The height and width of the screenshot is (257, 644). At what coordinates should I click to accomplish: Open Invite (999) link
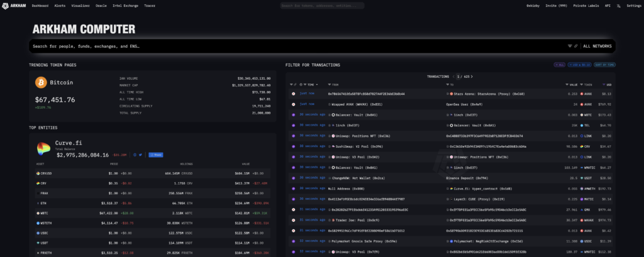(x=557, y=6)
